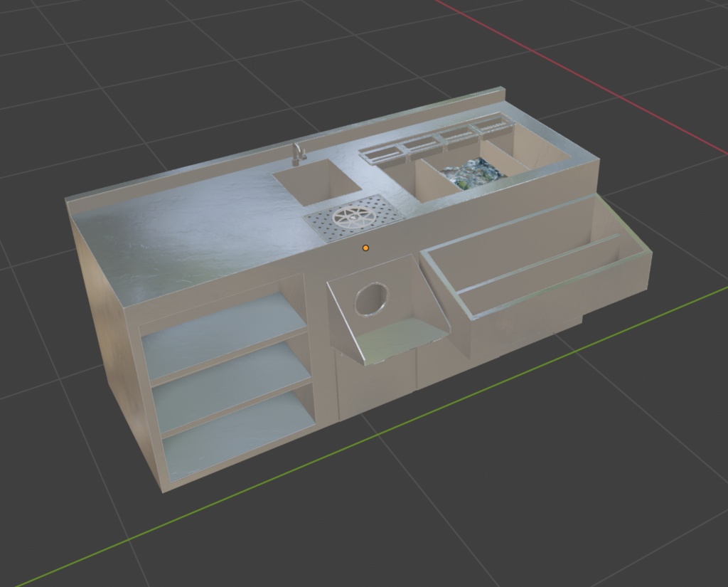Viewport: 728px width, 587px height.
Task: Click the square sink basin
Action: click(316, 181)
